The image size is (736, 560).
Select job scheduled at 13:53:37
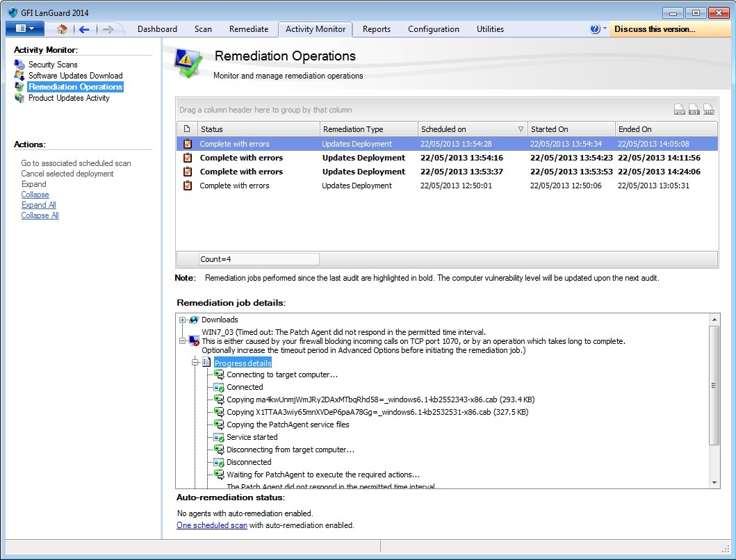click(x=448, y=172)
